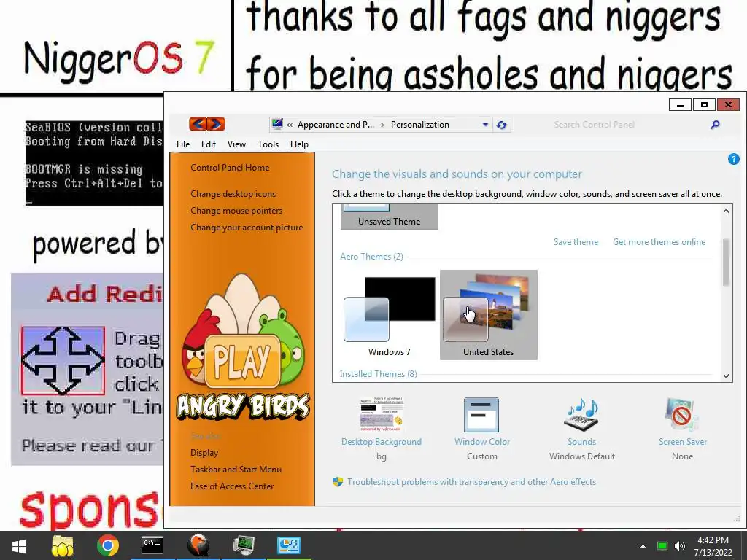Click the orange Forward arrow button

click(215, 124)
